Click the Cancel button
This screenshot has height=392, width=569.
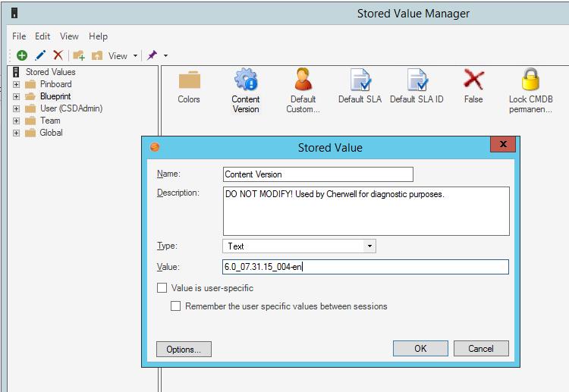pos(481,349)
